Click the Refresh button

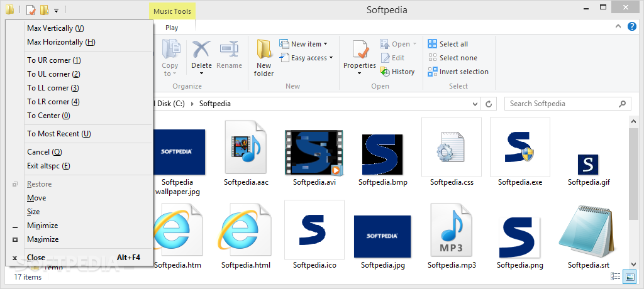tap(489, 104)
